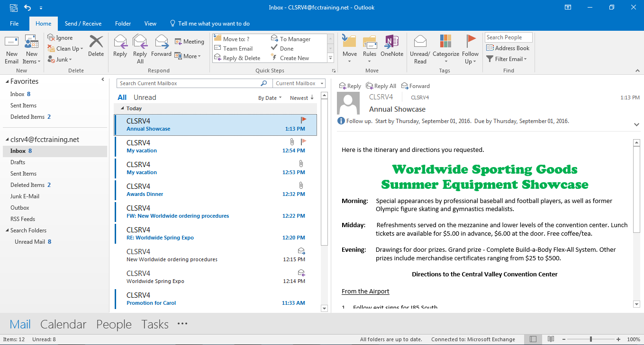The width and height of the screenshot is (644, 345).
Task: Open the File tab
Action: [x=14, y=24]
